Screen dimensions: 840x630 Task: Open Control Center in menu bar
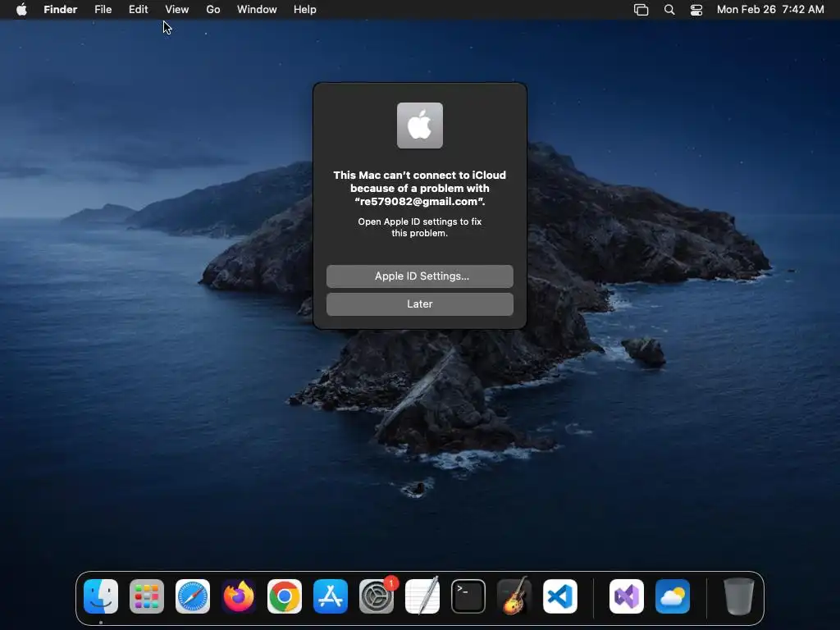coord(696,10)
